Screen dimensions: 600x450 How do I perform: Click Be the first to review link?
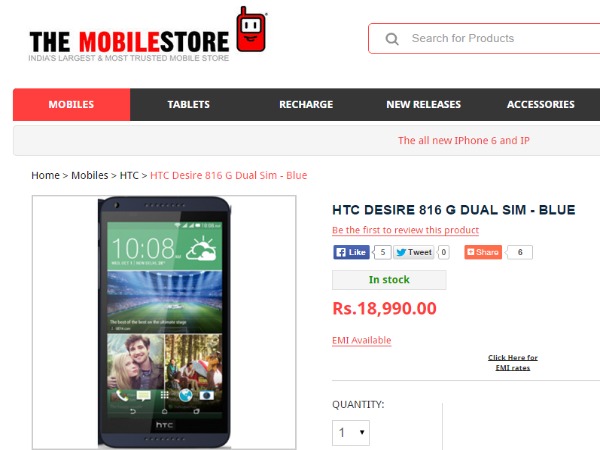[x=405, y=230]
